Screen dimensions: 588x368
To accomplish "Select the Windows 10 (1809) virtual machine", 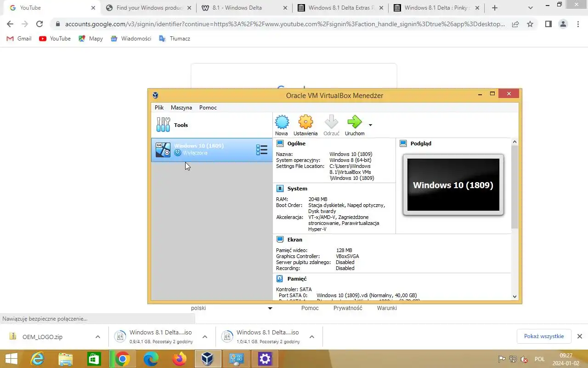I will pos(212,149).
